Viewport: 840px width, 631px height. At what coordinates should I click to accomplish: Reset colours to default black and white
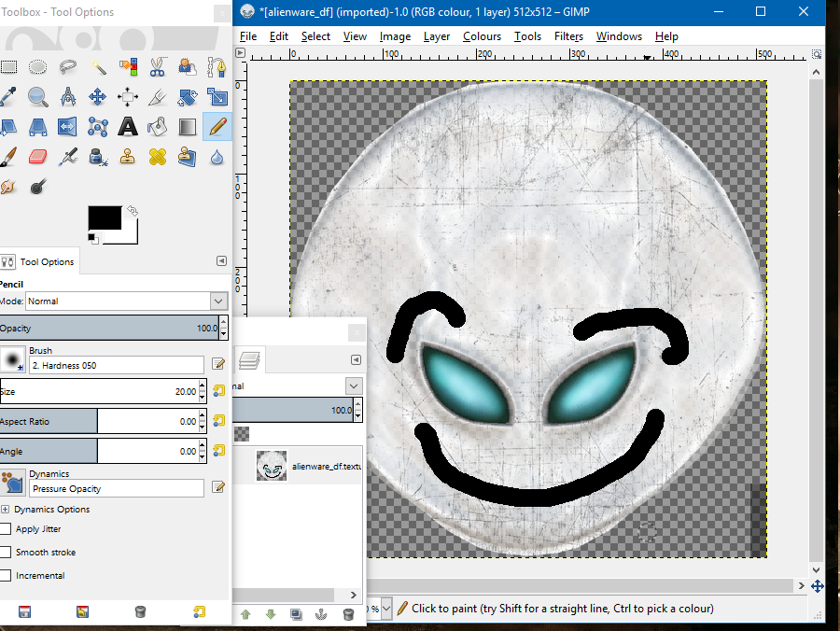(93, 238)
